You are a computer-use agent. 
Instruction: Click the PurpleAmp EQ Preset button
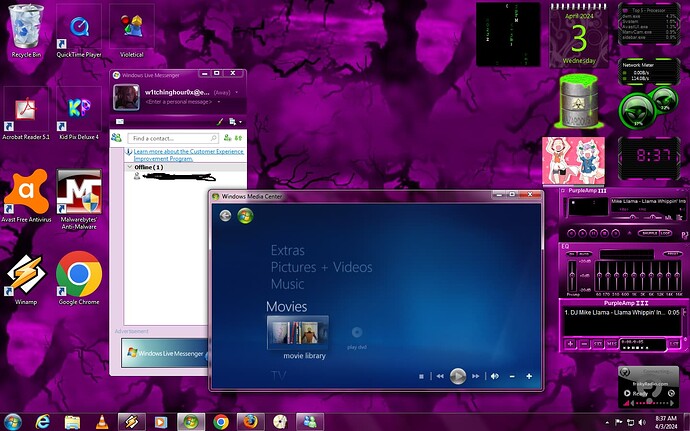tap(673, 254)
